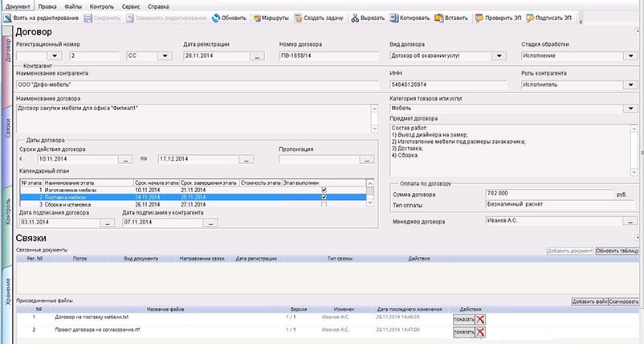This screenshot has height=344, width=644.
Task: Open date picker for contract end date 17.12.2014
Action: pos(246,159)
